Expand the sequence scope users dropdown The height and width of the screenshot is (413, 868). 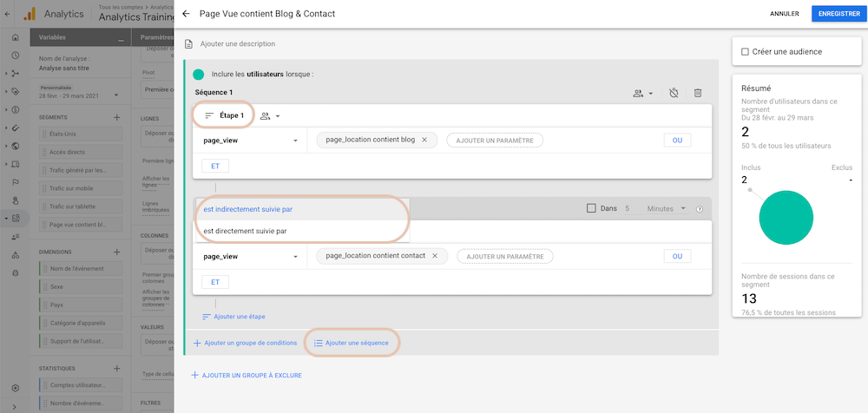pyautogui.click(x=642, y=94)
